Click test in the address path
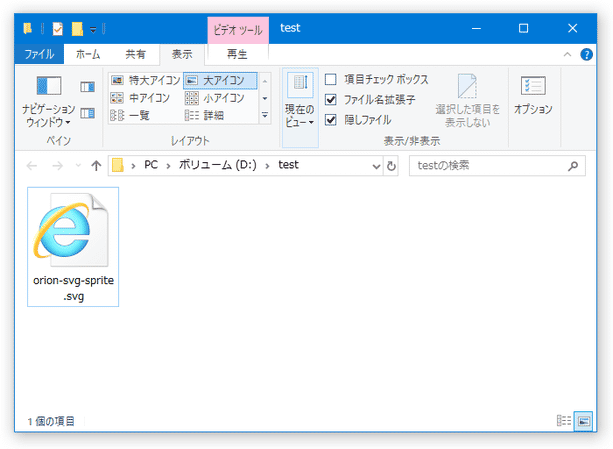613x449 pixels. click(288, 165)
